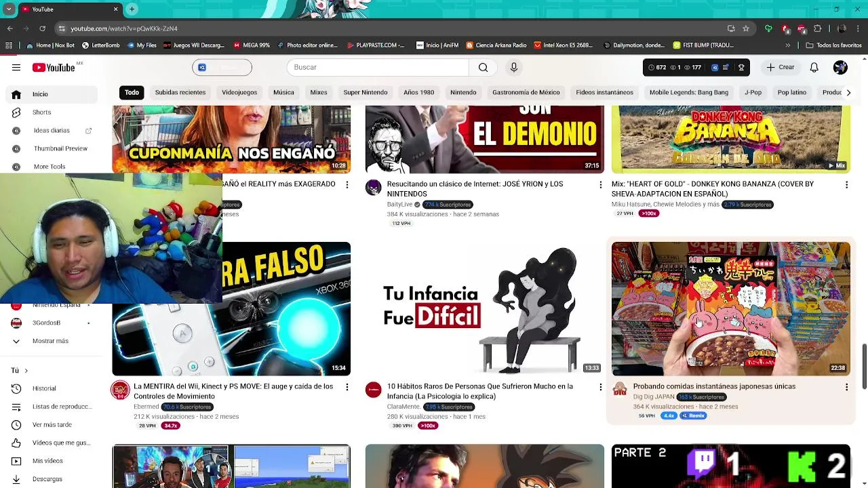Select the Mixes chip
Viewport: 868px width, 488px height.
pos(319,92)
